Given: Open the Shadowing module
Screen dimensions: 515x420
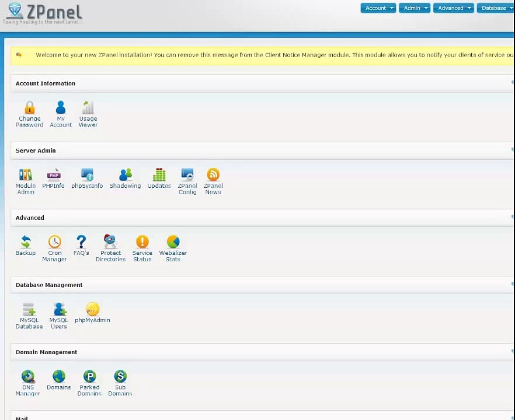Looking at the screenshot, I should (x=125, y=178).
